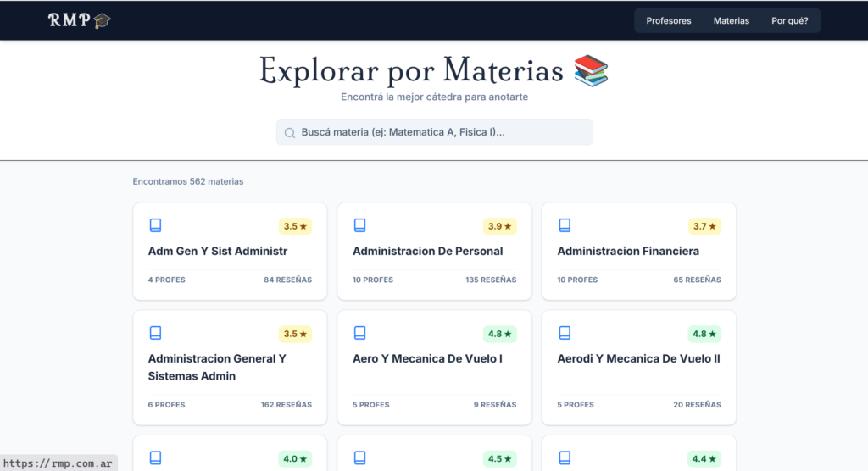This screenshot has height=471, width=868.
Task: Click the 4.5 star rating badge
Action: [x=499, y=459]
